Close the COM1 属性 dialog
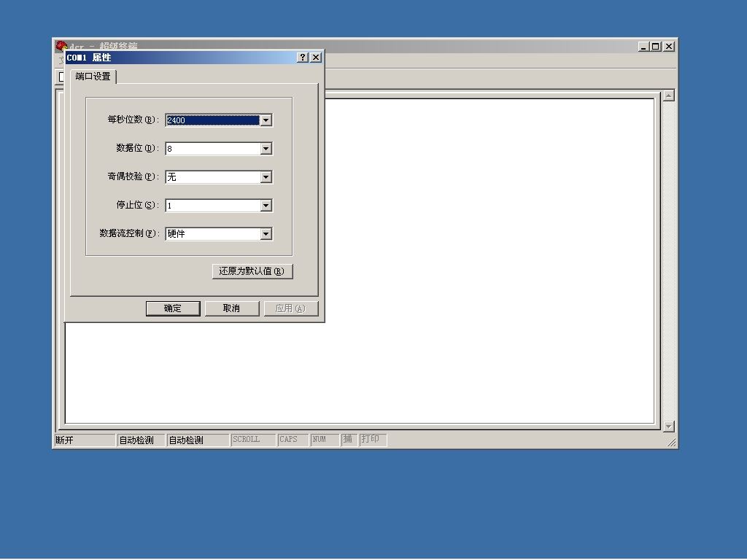This screenshot has width=747, height=560. (316, 58)
